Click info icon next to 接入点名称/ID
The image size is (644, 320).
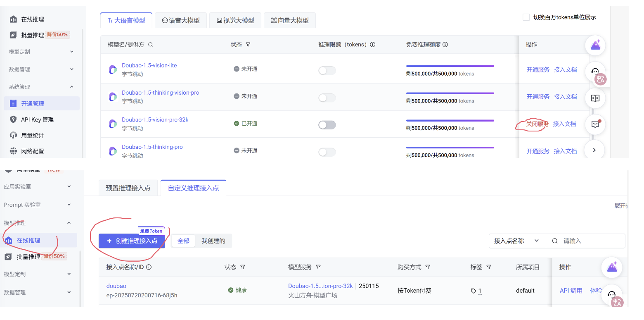pyautogui.click(x=149, y=267)
